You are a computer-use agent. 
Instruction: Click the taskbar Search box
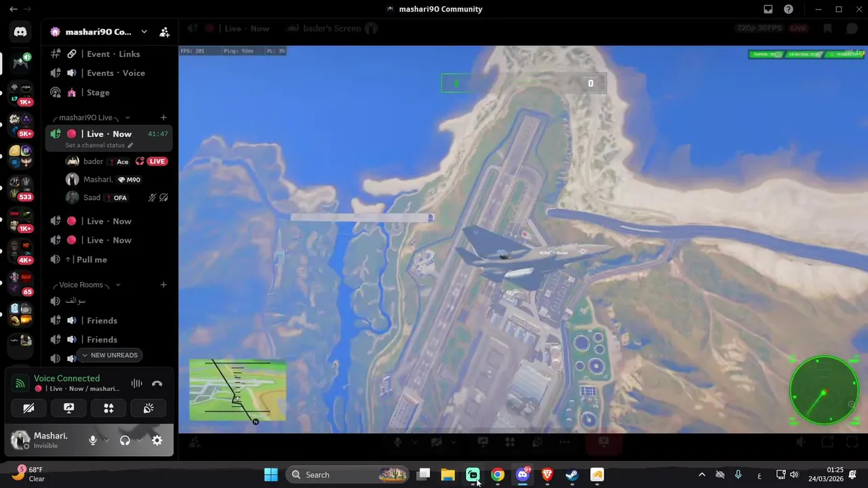[x=349, y=474]
